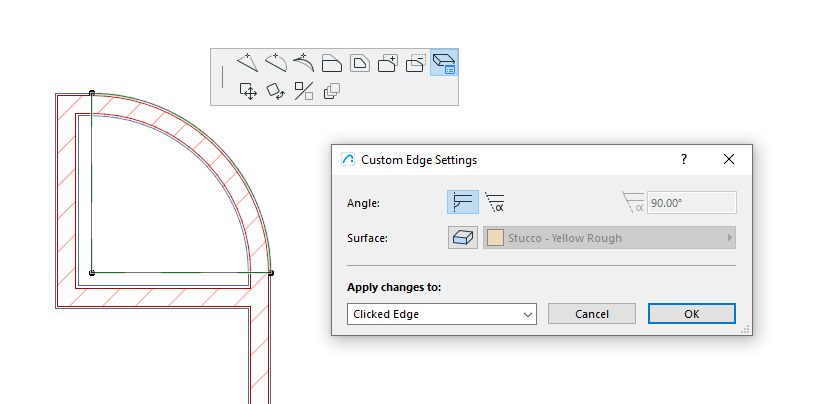This screenshot has width=829, height=404.
Task: Open the Stucco - Yellow Rough surface dropdown
Action: point(609,238)
